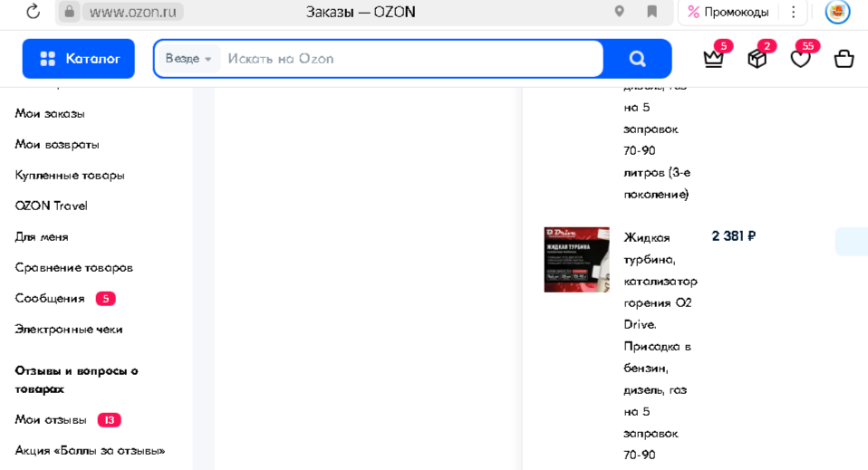
Task: Open the Жидкая турбина product title link
Action: coord(661,346)
